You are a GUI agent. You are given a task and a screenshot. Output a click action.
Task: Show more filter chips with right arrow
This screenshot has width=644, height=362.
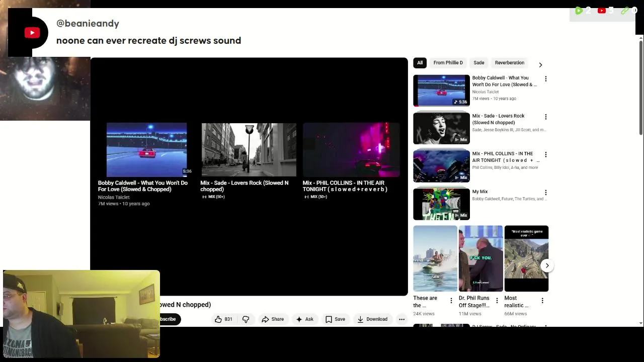tap(540, 65)
